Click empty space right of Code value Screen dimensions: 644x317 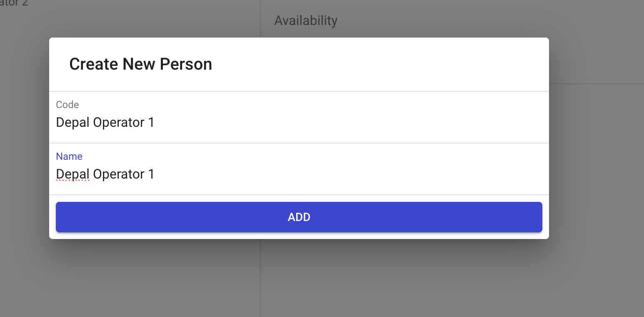[x=354, y=123]
